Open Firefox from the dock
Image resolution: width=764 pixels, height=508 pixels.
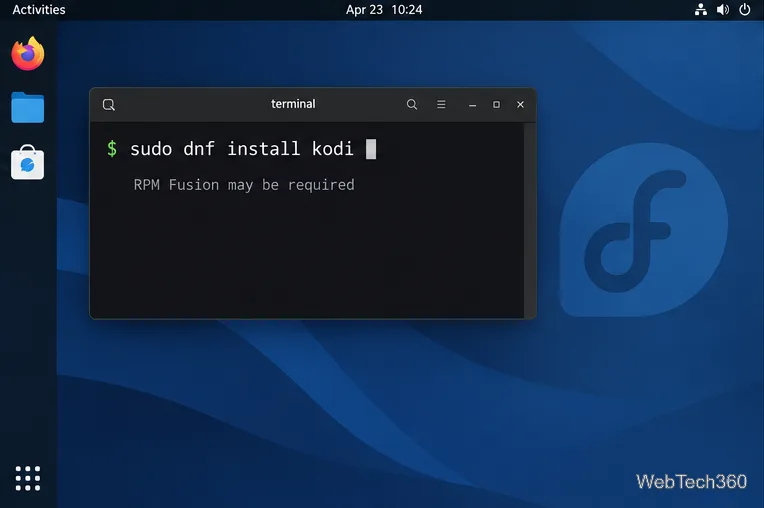click(x=28, y=54)
